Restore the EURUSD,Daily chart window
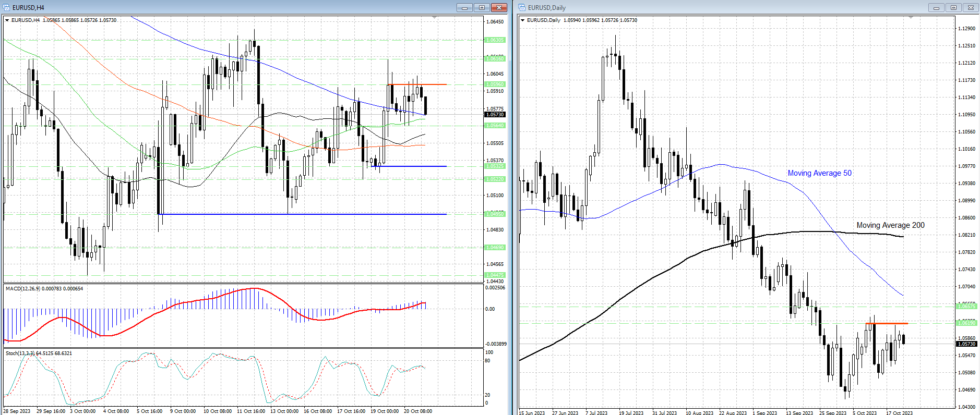 click(953, 7)
